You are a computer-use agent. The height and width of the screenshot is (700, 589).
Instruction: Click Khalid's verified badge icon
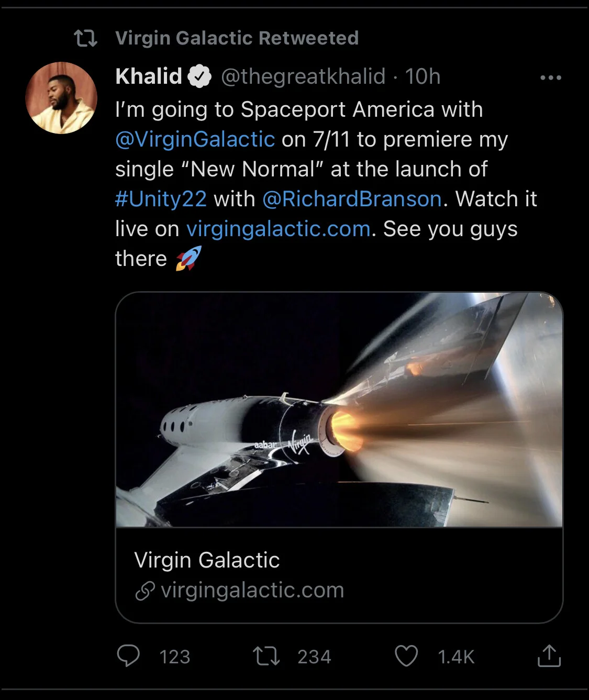(199, 77)
